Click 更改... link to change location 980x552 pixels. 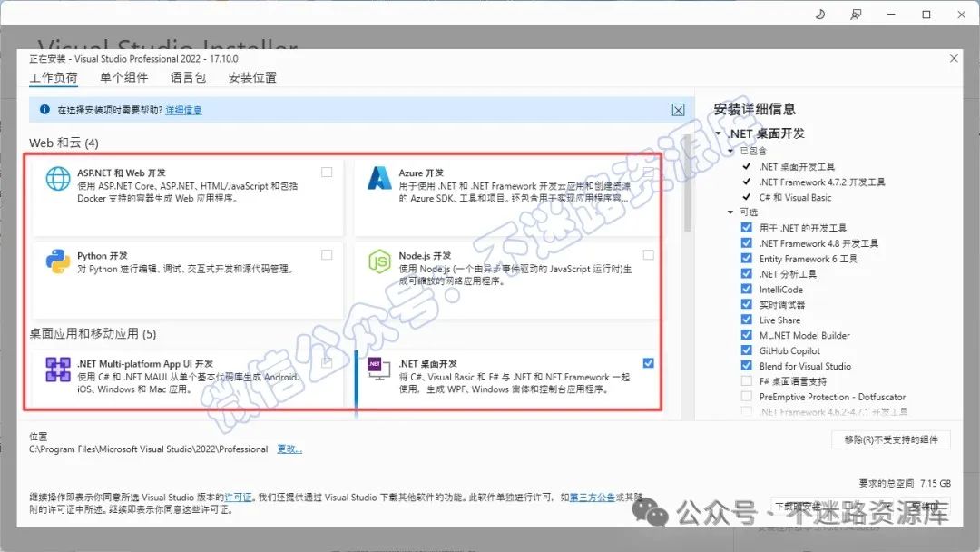[289, 448]
